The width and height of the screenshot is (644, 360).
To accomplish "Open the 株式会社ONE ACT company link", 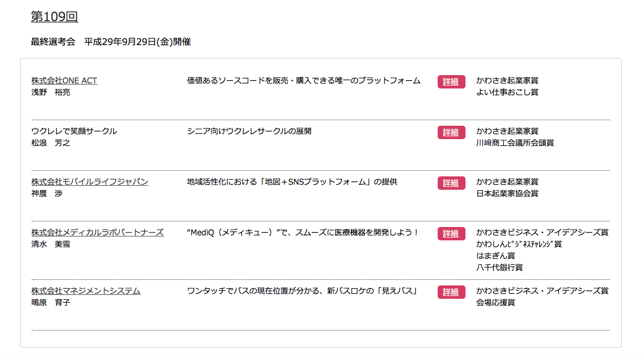I will pos(64,81).
